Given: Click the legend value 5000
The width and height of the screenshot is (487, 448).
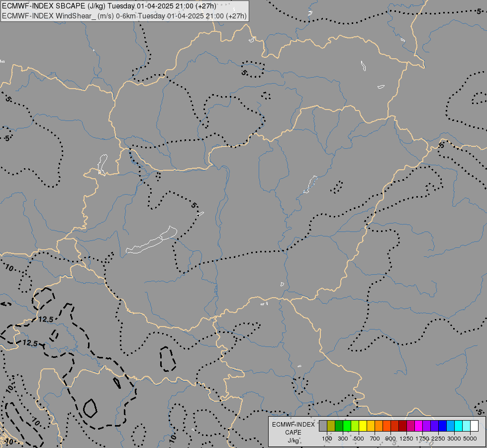Looking at the screenshot, I should [470, 439].
